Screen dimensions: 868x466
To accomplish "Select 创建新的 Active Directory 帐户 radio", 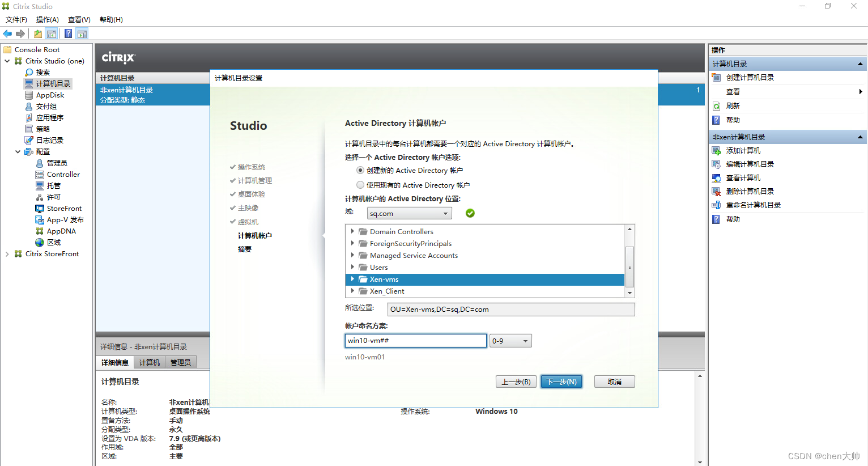I will tap(360, 170).
